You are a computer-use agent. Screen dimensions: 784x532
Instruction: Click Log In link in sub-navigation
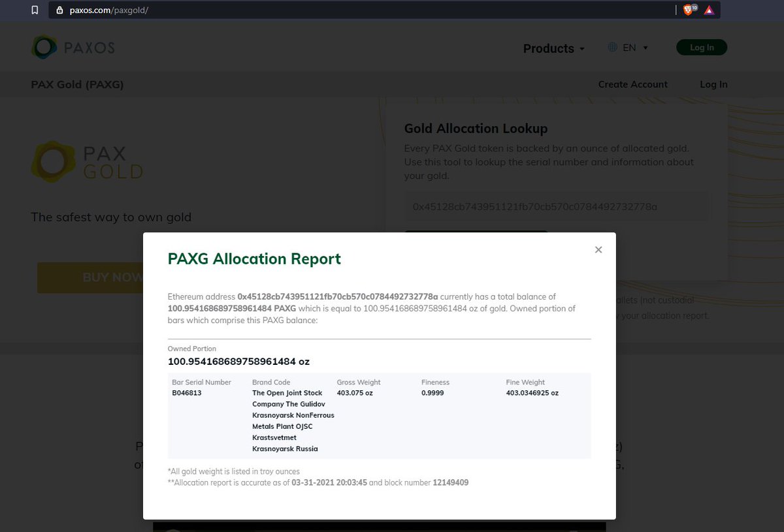pos(713,84)
